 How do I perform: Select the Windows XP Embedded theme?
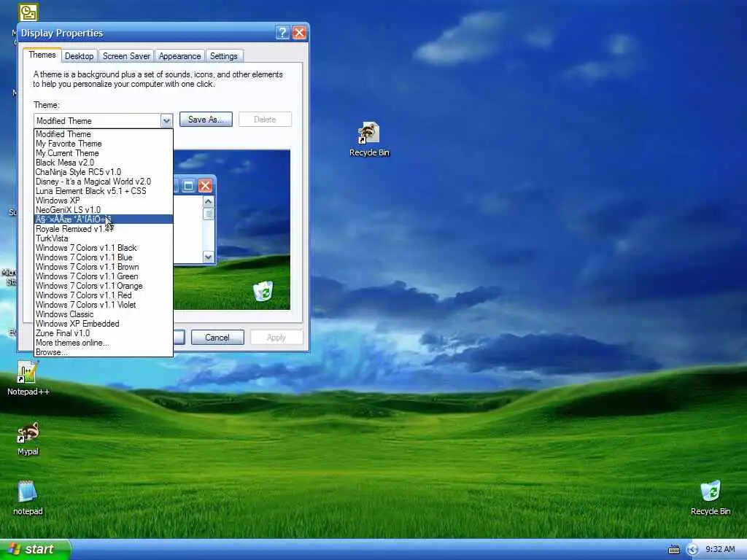(x=104, y=324)
